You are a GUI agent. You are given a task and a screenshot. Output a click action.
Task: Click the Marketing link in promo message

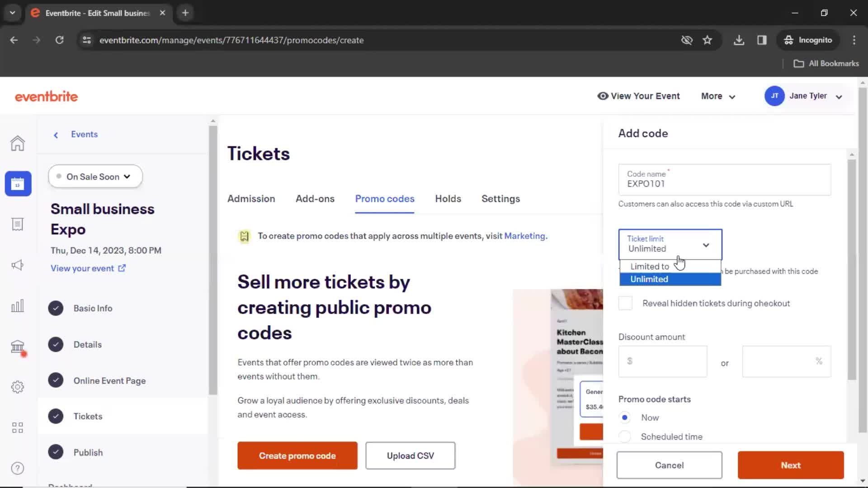point(524,236)
